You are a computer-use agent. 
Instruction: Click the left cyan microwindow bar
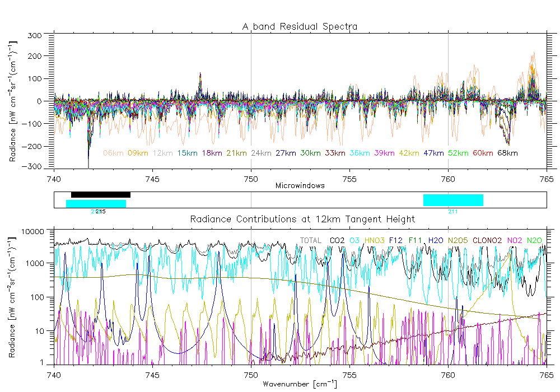click(96, 204)
